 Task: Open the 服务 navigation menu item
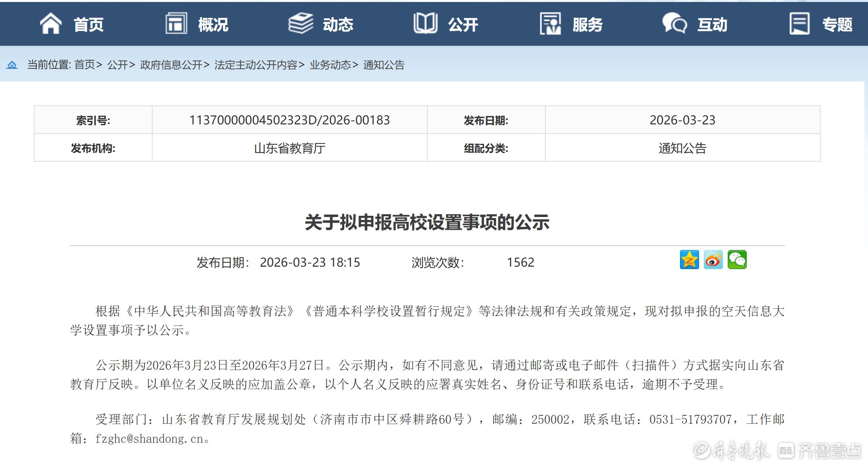tap(587, 25)
